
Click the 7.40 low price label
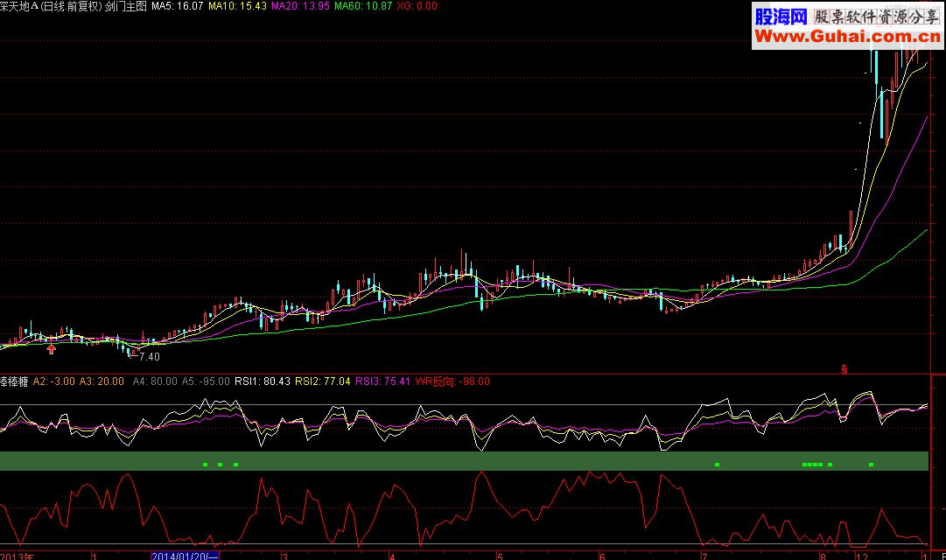[149, 357]
